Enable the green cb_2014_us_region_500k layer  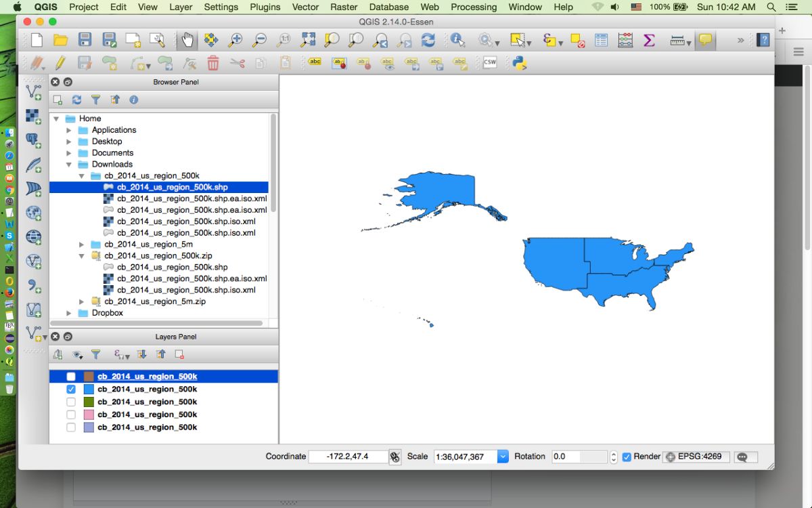pos(71,402)
